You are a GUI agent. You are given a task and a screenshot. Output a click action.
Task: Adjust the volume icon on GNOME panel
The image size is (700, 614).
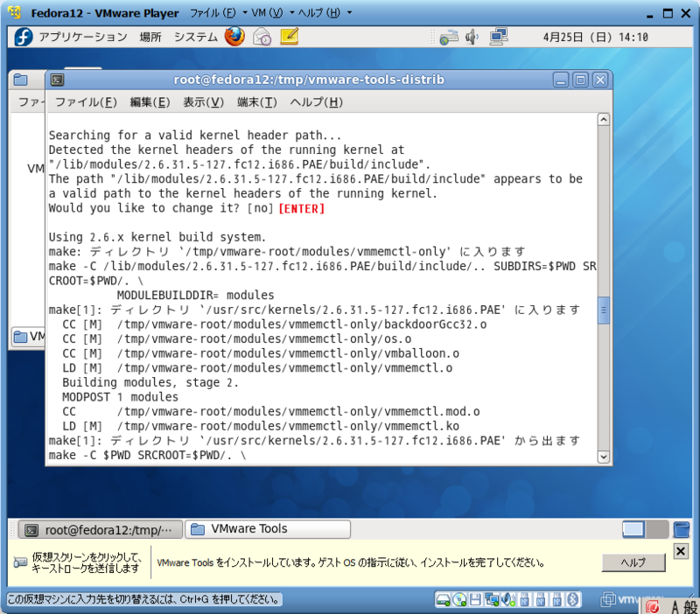click(x=472, y=38)
